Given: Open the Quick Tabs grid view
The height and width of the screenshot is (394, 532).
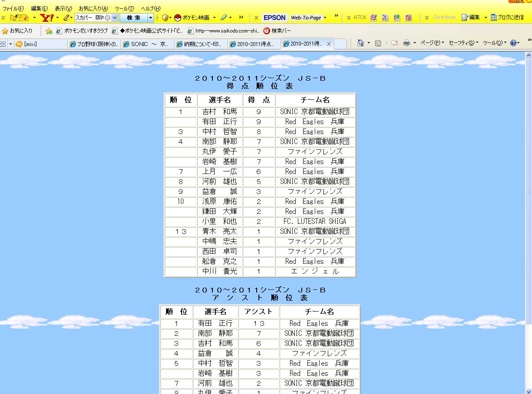Looking at the screenshot, I should point(3,44).
